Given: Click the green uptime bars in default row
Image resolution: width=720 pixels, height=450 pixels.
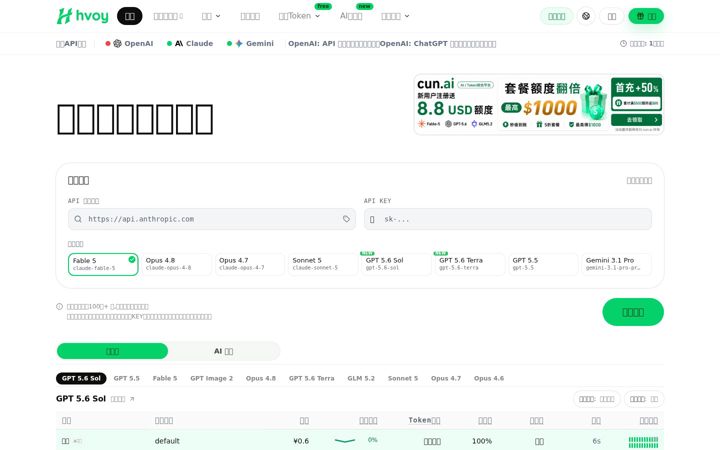Looking at the screenshot, I should click(643, 441).
